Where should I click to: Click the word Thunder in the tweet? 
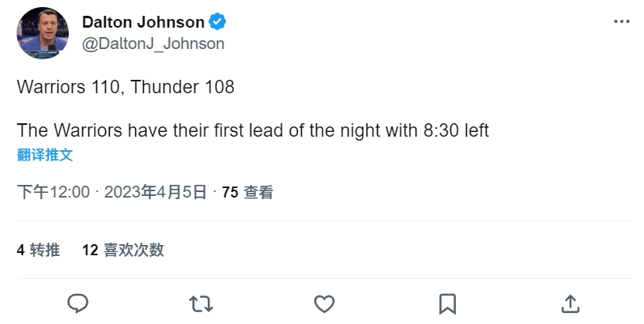tap(164, 87)
